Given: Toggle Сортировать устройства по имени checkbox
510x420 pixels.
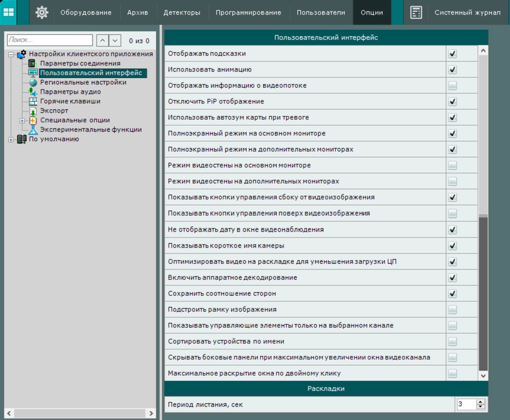Looking at the screenshot, I should click(452, 342).
